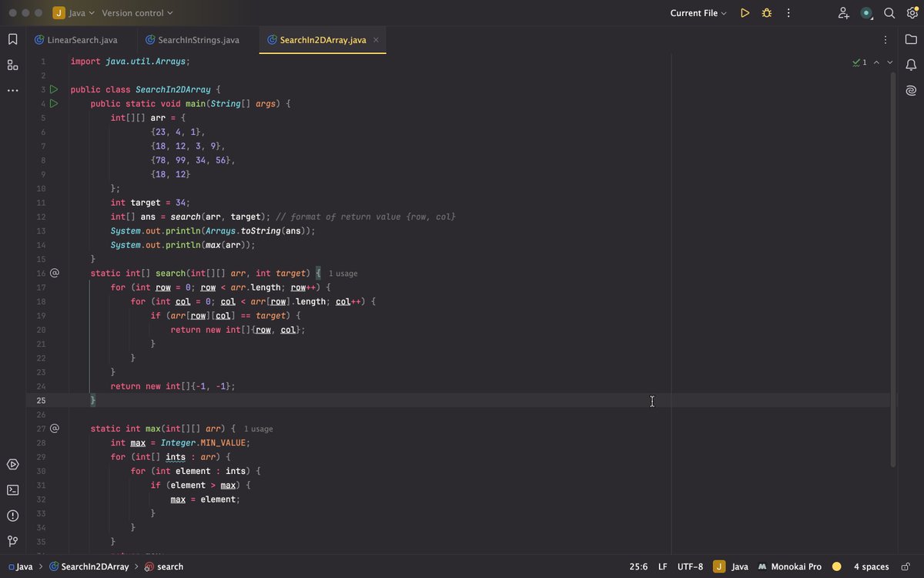Screen dimensions: 924x578
Task: Go to next highlighted problem arrow
Action: point(890,62)
